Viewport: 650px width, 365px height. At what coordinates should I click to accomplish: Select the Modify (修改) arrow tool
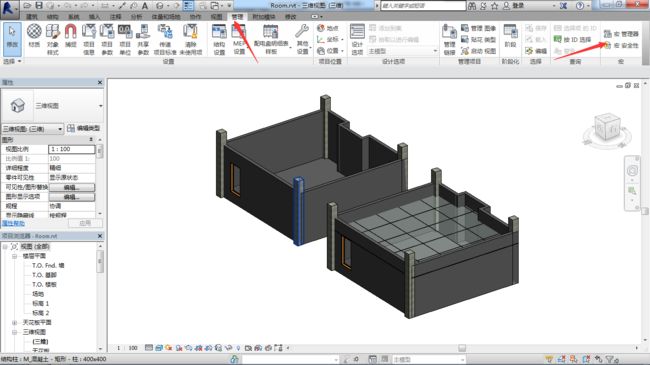[x=12, y=39]
